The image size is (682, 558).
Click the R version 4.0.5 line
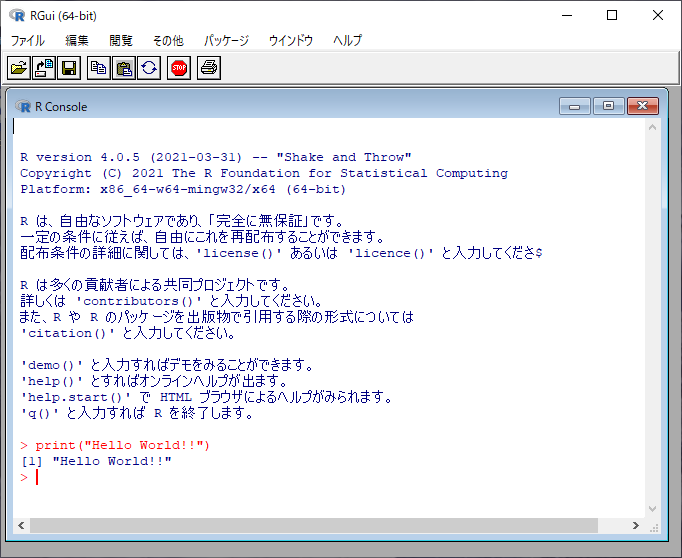(x=216, y=157)
